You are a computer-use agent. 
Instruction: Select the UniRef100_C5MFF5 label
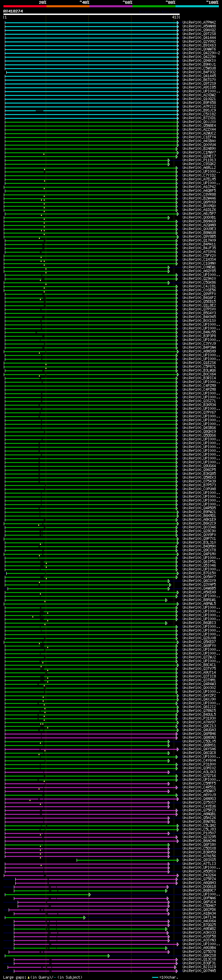coord(199,783)
